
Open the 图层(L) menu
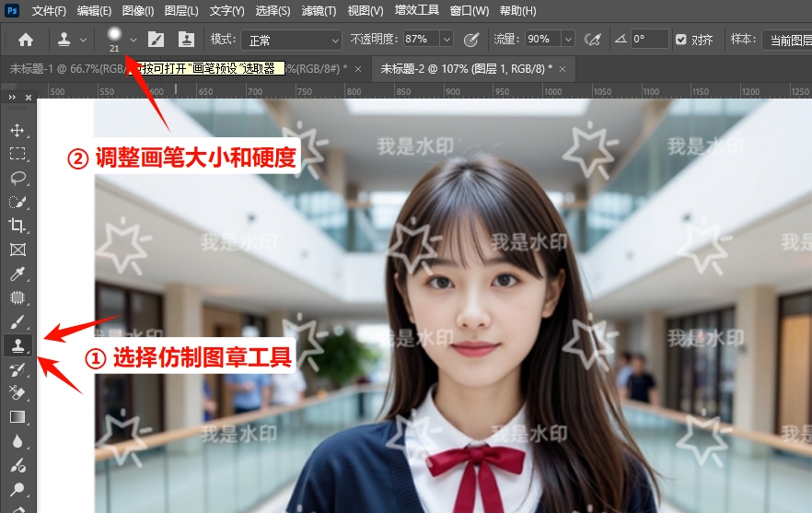181,11
